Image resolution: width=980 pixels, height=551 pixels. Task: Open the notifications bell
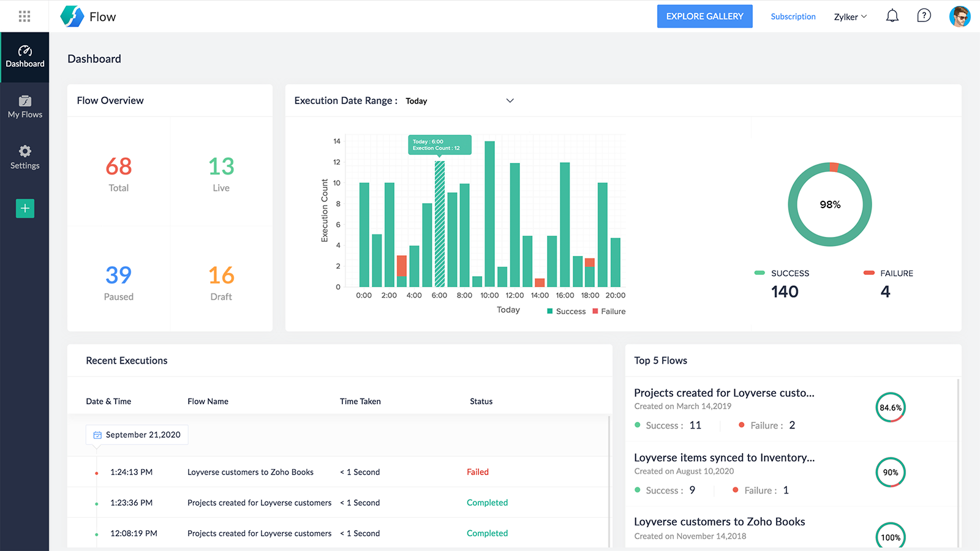tap(892, 17)
